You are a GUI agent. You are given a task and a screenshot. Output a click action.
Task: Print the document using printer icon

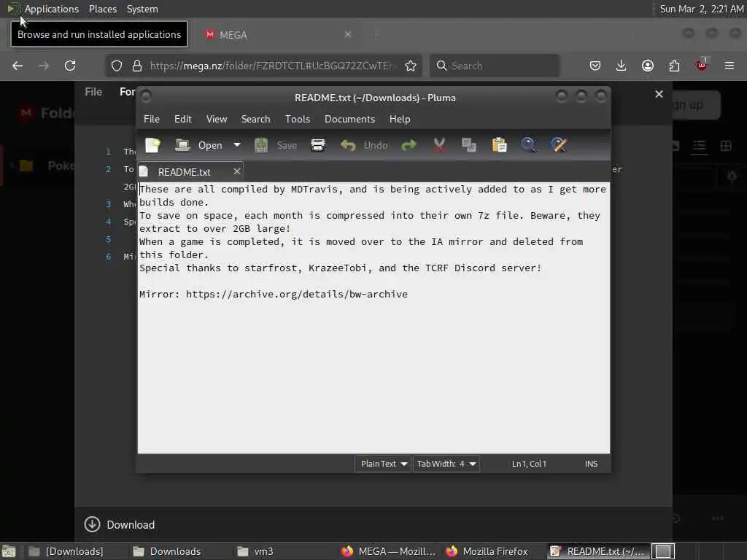(318, 145)
